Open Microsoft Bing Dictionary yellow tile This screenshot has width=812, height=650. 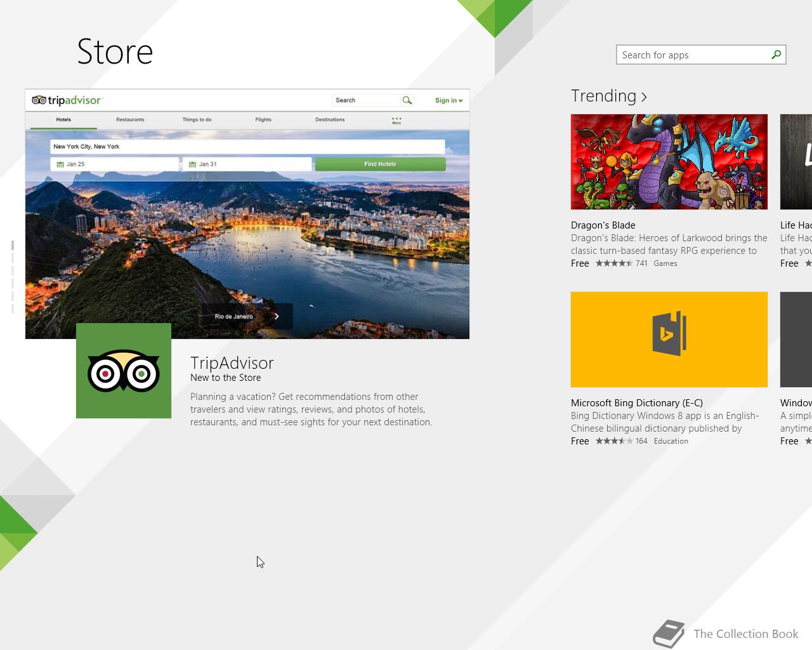pos(669,340)
